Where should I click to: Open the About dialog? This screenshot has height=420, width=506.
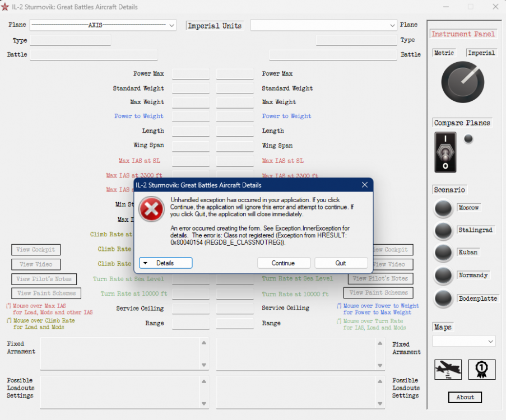[465, 398]
